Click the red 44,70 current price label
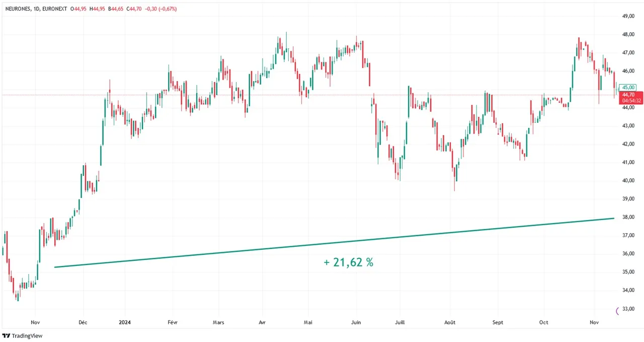 click(628, 94)
